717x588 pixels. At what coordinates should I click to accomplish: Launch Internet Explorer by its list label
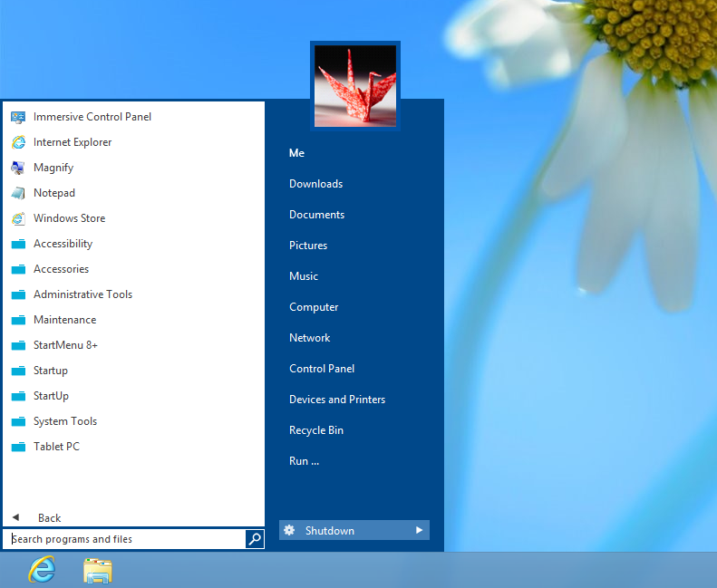pos(73,142)
